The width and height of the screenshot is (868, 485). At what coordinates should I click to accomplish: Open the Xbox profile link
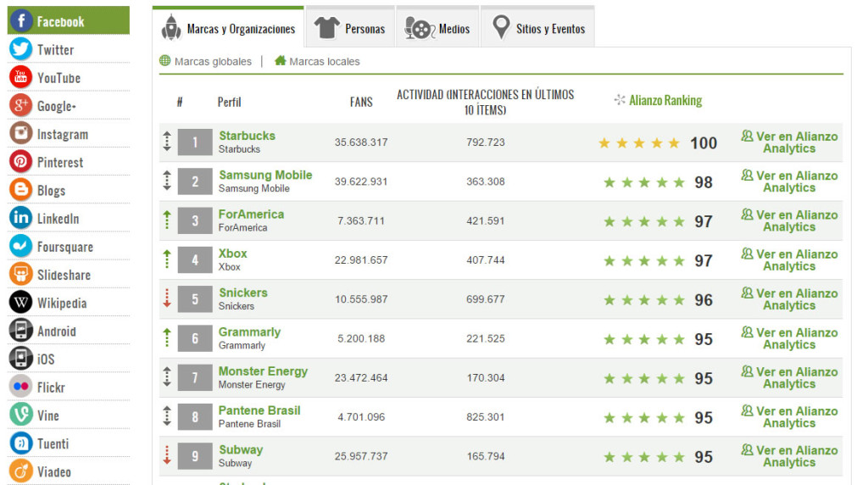tap(232, 254)
